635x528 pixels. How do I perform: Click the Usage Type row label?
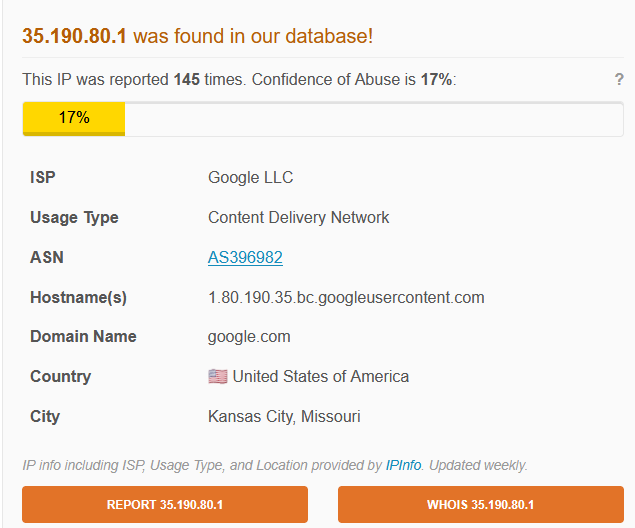[x=74, y=218]
